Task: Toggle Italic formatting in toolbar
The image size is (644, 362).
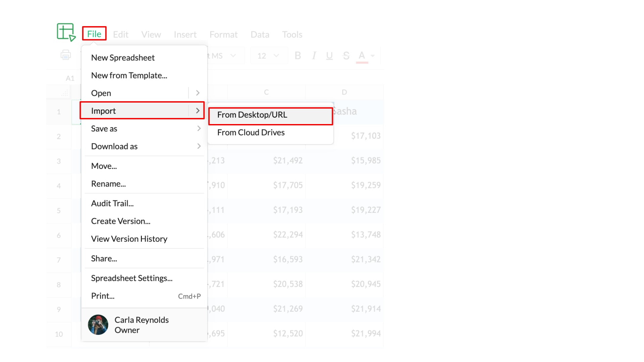Action: point(314,56)
